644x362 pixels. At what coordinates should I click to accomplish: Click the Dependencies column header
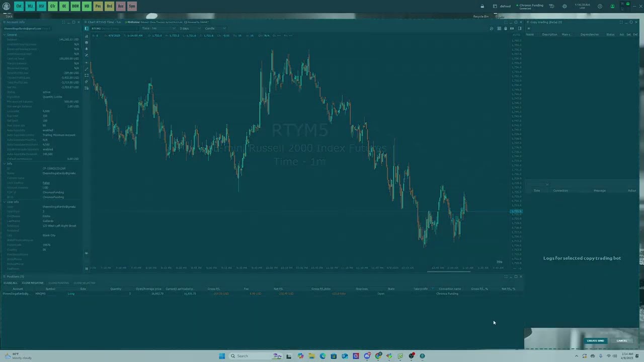pyautogui.click(x=589, y=34)
